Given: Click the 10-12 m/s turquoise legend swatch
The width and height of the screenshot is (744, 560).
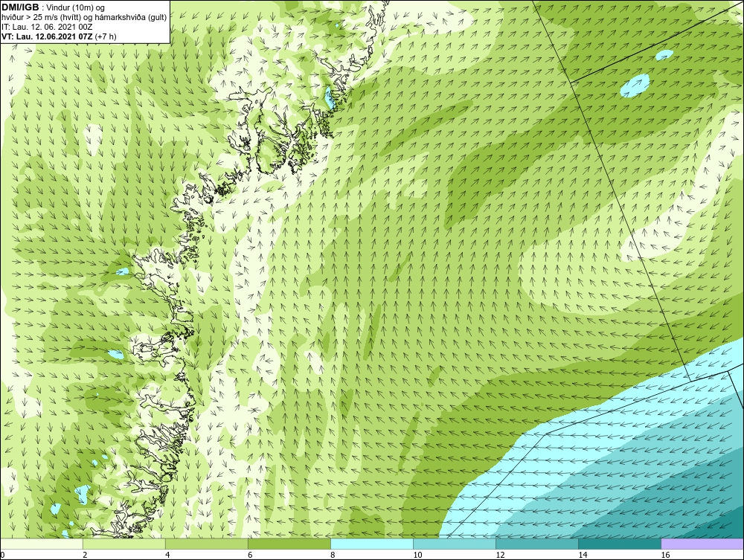Looking at the screenshot, I should 454,544.
